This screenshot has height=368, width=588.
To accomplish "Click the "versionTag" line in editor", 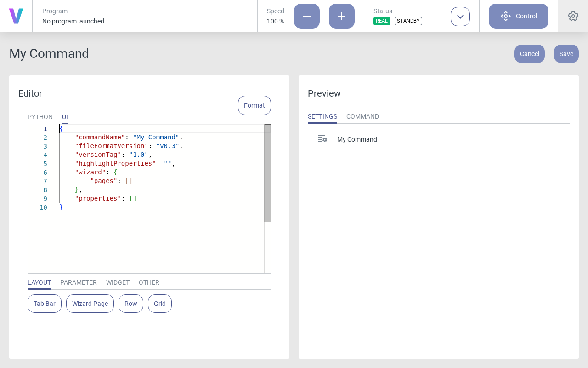I will [113, 155].
